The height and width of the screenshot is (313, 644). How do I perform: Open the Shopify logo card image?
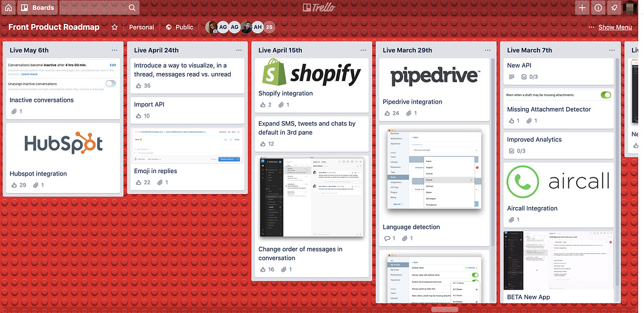click(311, 72)
